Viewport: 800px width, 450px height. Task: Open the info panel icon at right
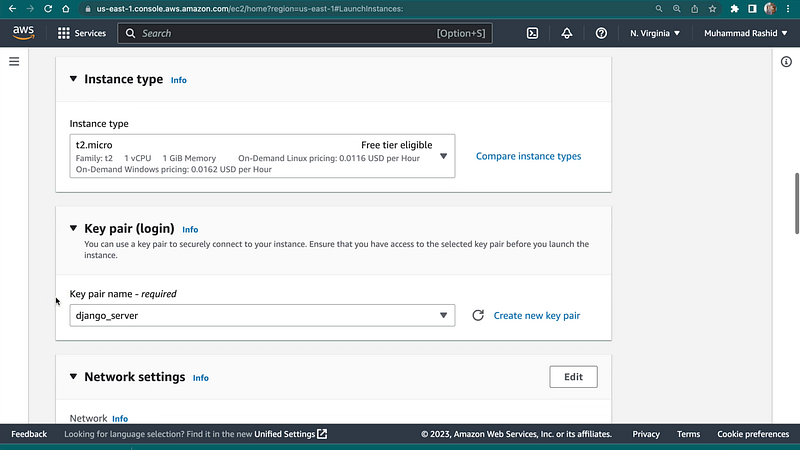(786, 62)
